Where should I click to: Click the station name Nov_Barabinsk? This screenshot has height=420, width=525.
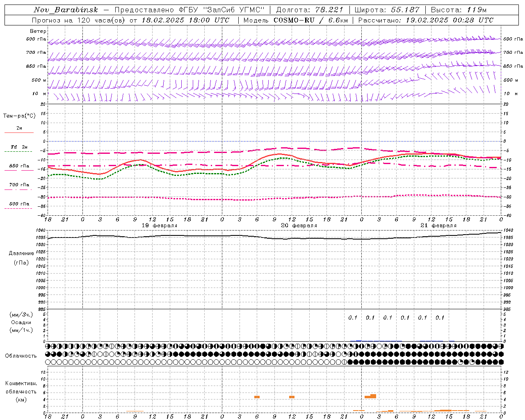click(x=66, y=10)
